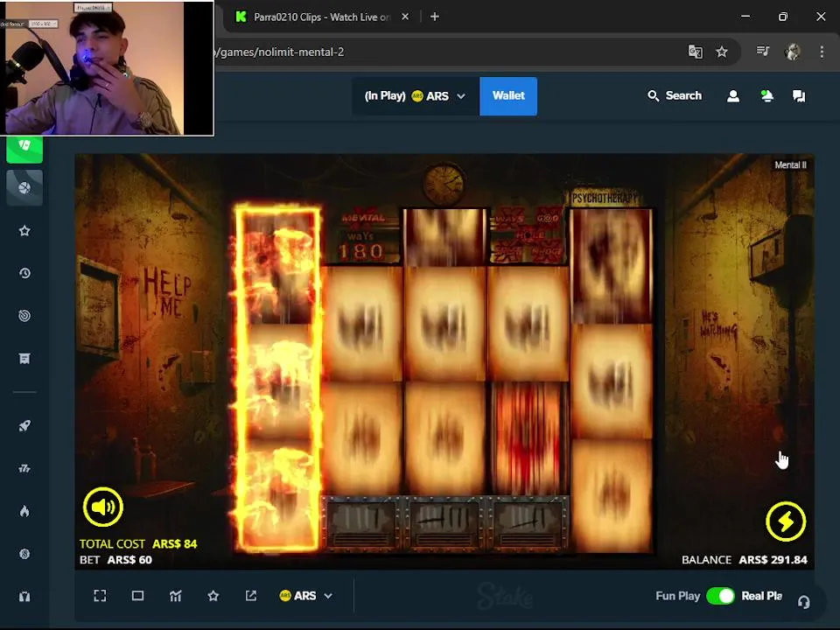Screen dimensions: 840x630
Task: Click the Mental II game title label
Action: click(x=790, y=165)
